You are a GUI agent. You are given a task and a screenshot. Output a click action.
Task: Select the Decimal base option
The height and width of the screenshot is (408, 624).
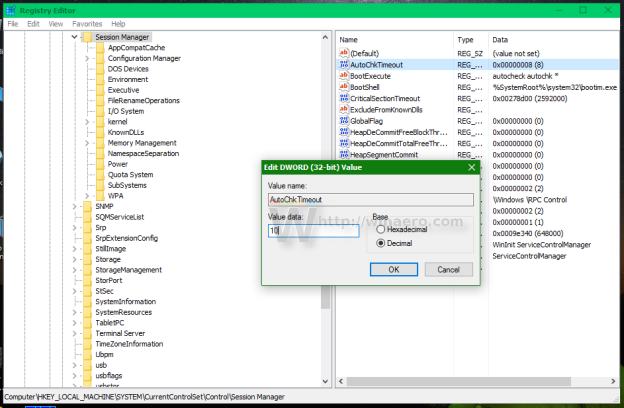(380, 243)
